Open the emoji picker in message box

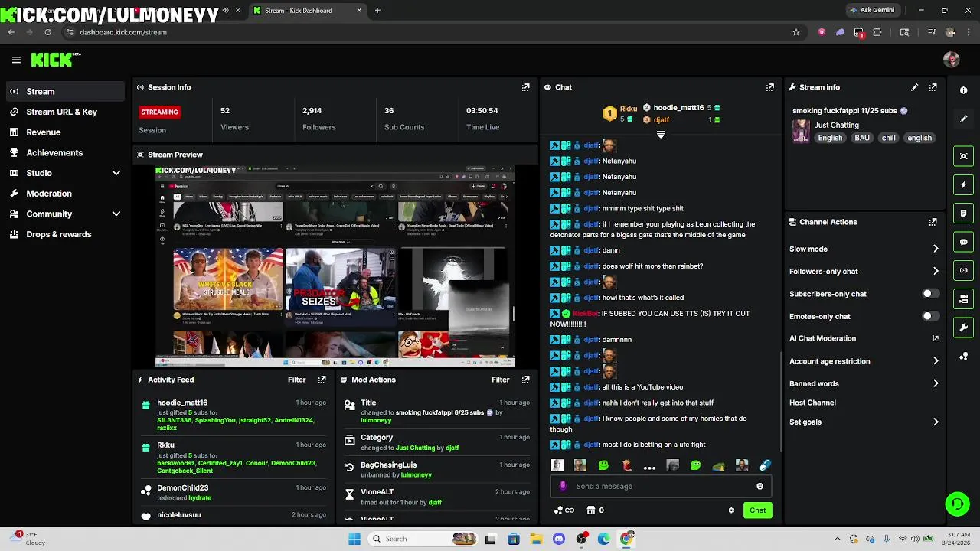point(759,486)
